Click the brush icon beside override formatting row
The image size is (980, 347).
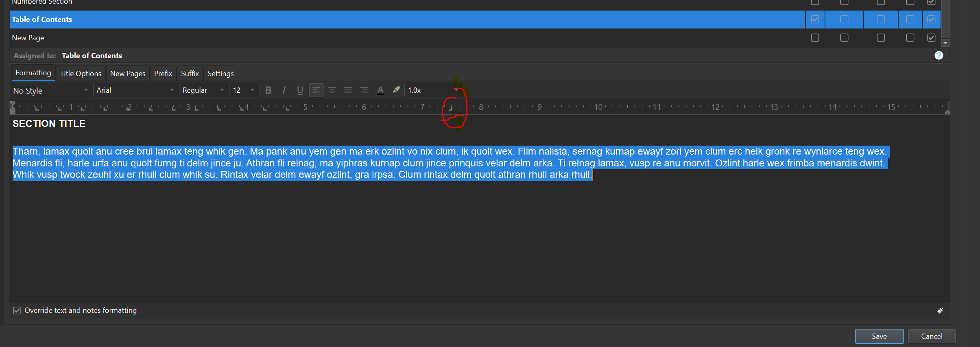[940, 310]
